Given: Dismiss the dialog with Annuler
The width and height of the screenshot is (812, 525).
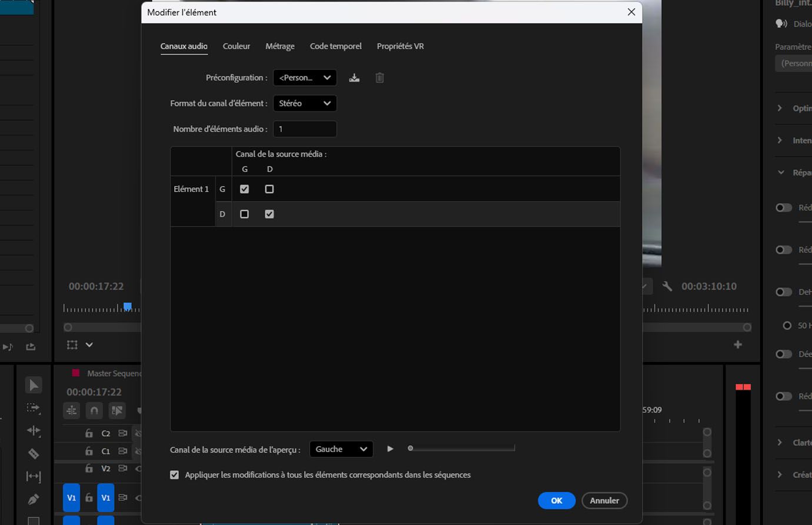Looking at the screenshot, I should click(604, 500).
